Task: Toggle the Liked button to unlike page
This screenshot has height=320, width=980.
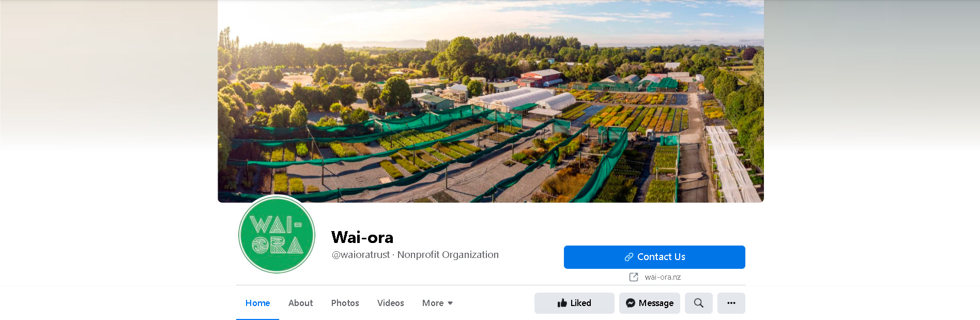Action: [574, 303]
